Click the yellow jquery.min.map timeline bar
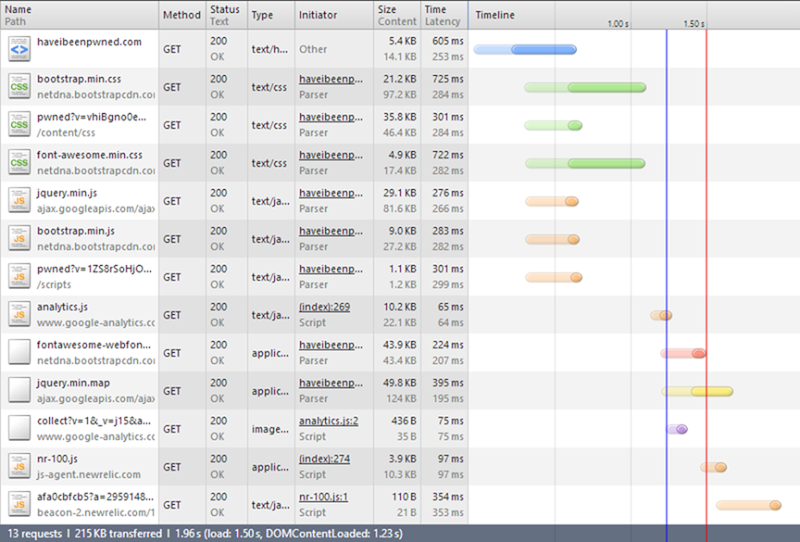Viewport: 800px width, 542px height. tap(697, 391)
